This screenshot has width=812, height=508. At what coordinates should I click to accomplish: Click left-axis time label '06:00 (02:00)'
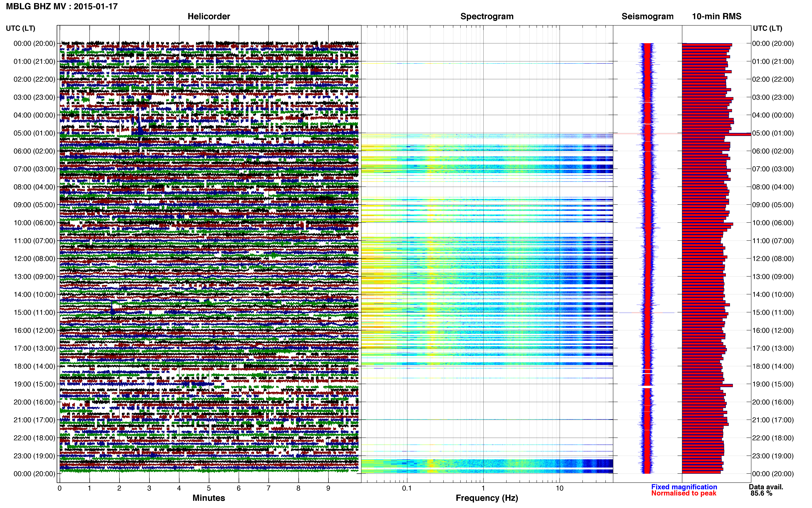(34, 151)
